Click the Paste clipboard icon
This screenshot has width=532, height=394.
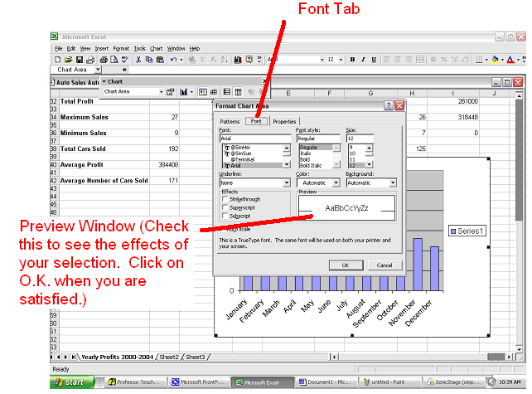[160, 60]
